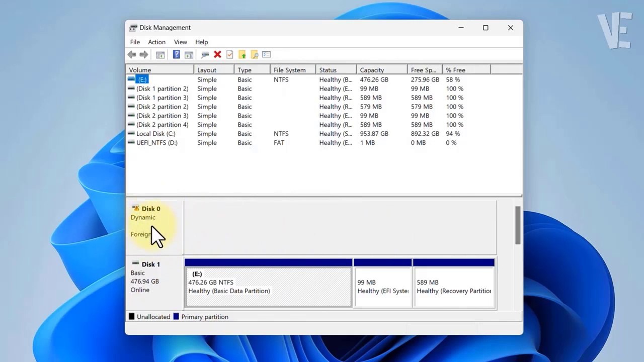Click the folder with green arrow icon

242,54
